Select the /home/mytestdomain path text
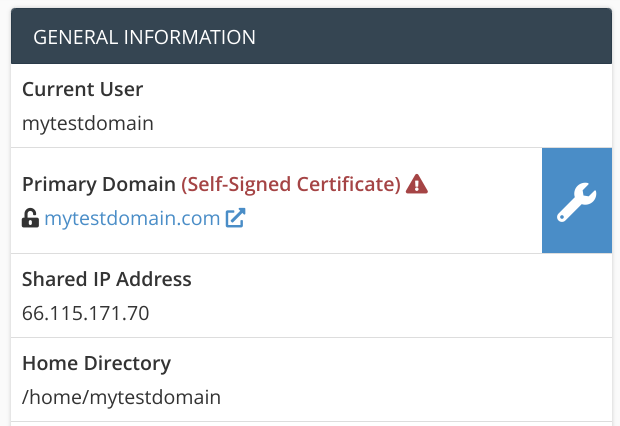620x426 pixels. pos(121,397)
